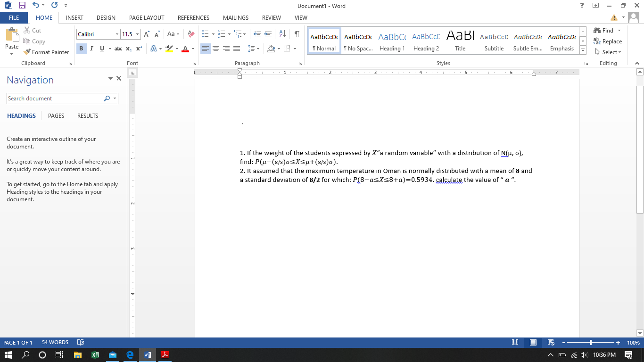Open the Change Case dropdown
This screenshot has width=644, height=362.
[173, 34]
